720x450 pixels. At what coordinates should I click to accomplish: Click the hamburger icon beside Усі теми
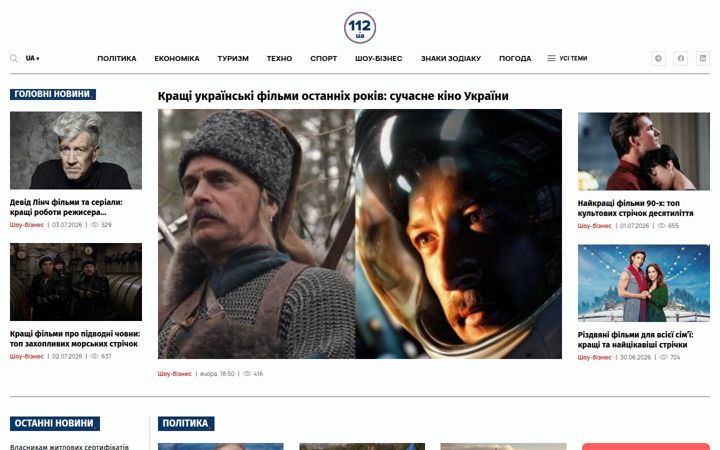(551, 58)
